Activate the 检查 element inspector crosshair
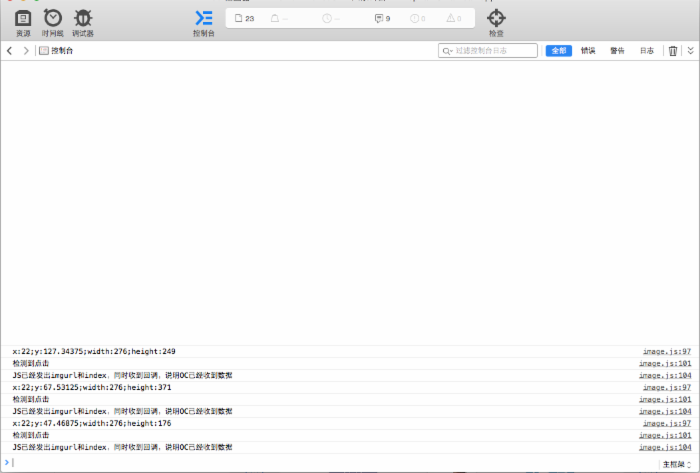Viewport: 700px width, 473px height. (496, 22)
